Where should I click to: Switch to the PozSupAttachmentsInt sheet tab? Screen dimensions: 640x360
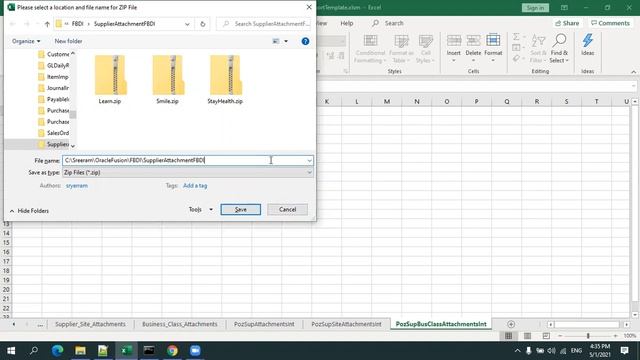(x=264, y=324)
